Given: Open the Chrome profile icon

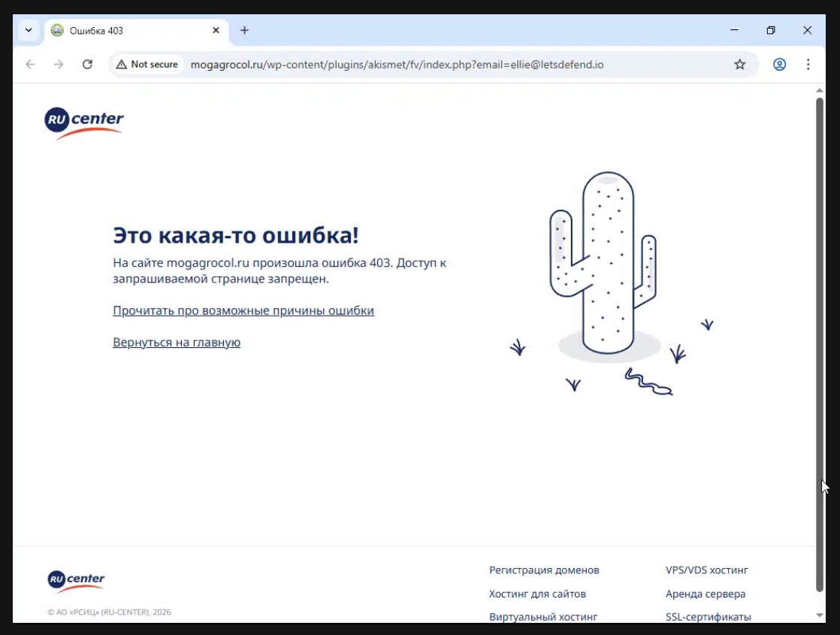Looking at the screenshot, I should click(x=779, y=65).
